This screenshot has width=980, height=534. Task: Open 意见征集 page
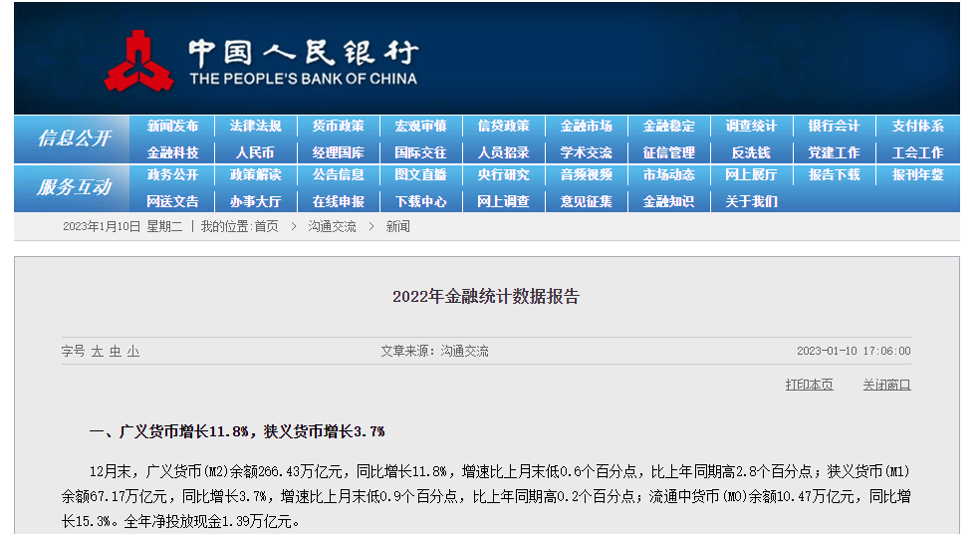click(x=587, y=201)
